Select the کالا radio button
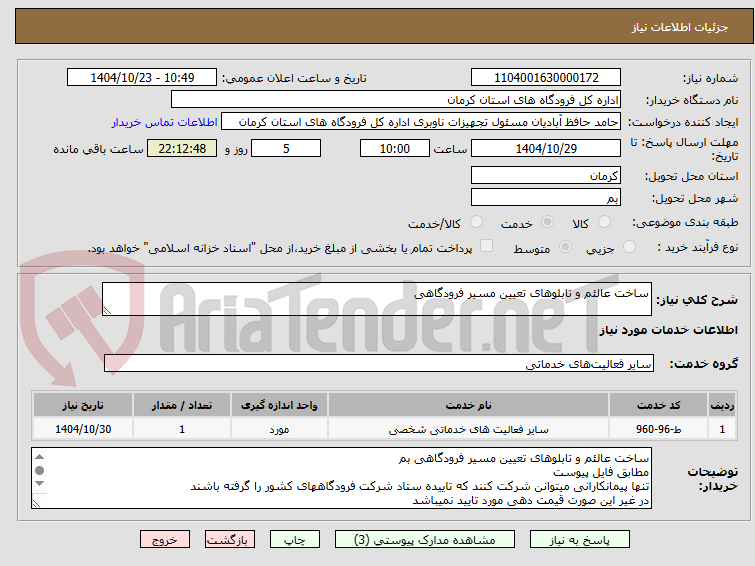 coord(603,222)
